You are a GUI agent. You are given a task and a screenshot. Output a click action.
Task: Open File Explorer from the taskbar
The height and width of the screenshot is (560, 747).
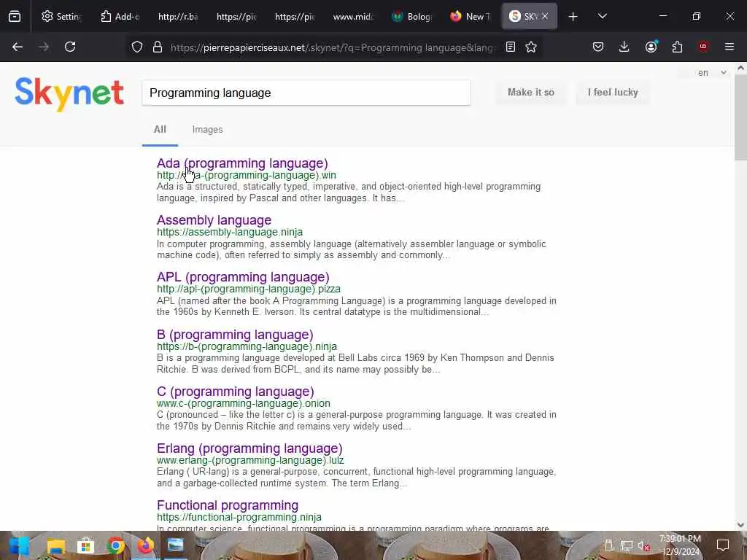pos(55,545)
